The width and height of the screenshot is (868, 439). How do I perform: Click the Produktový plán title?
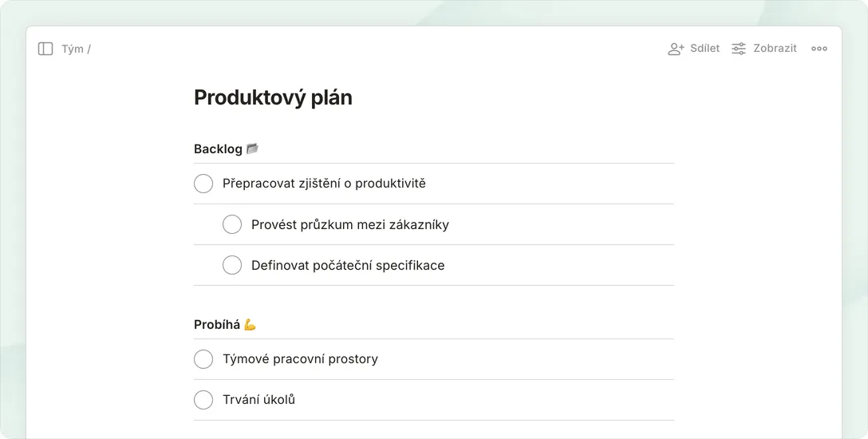click(x=273, y=97)
